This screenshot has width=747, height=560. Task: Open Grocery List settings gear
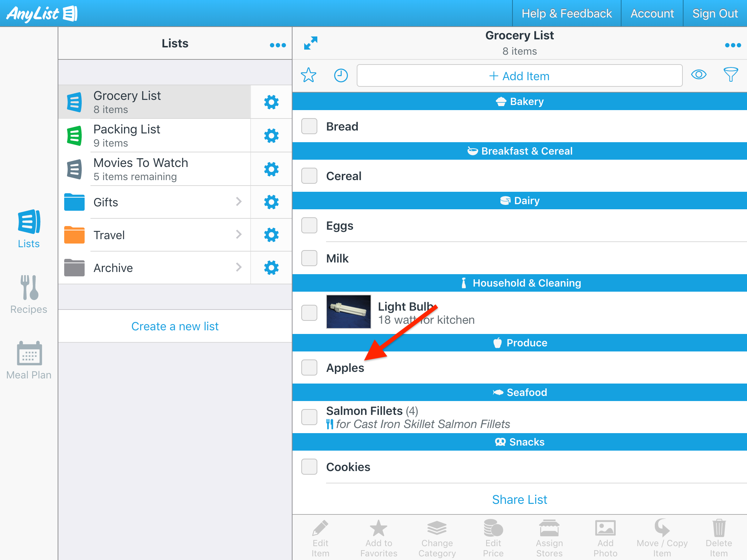(x=271, y=102)
